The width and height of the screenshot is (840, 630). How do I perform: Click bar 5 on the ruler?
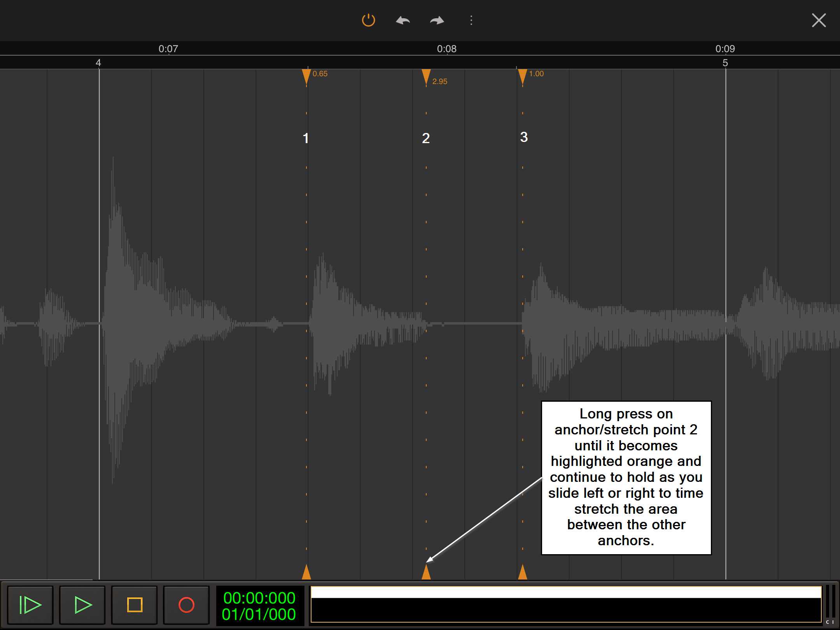click(725, 63)
